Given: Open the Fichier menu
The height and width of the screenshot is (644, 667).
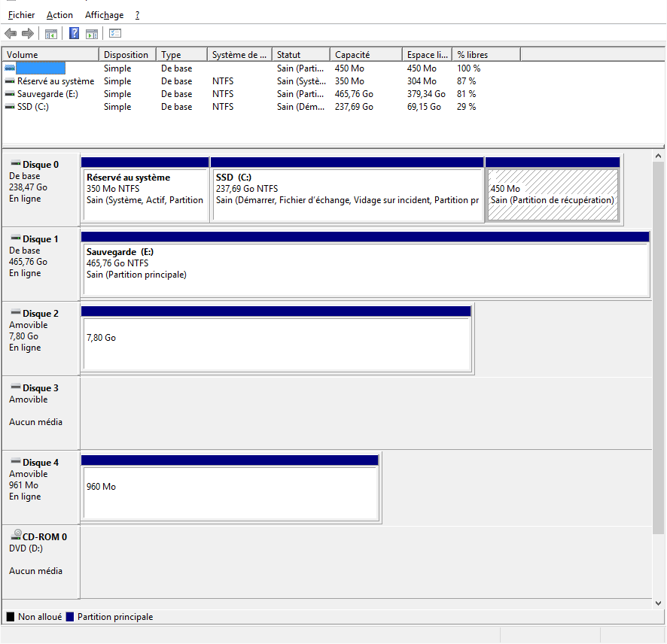Looking at the screenshot, I should point(21,15).
